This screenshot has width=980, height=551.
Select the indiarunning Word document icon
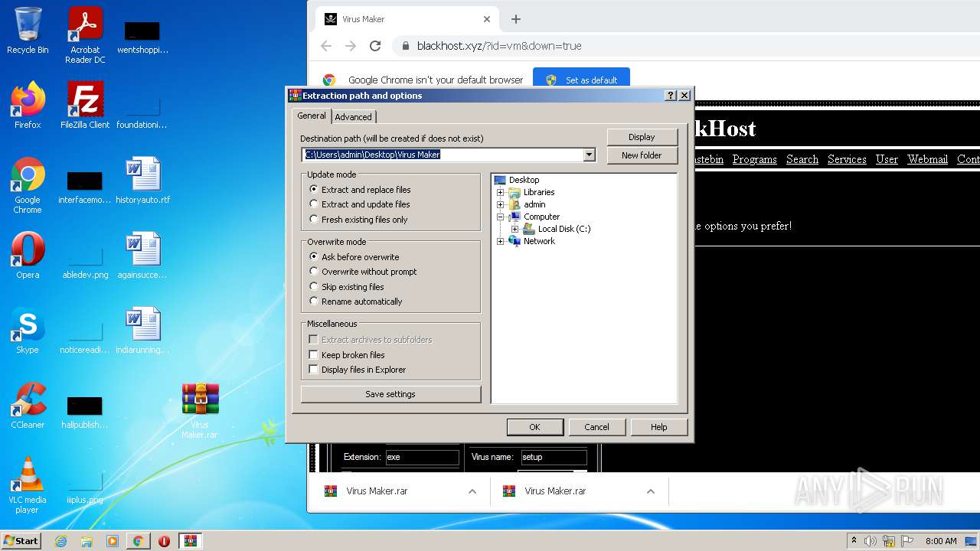[143, 331]
